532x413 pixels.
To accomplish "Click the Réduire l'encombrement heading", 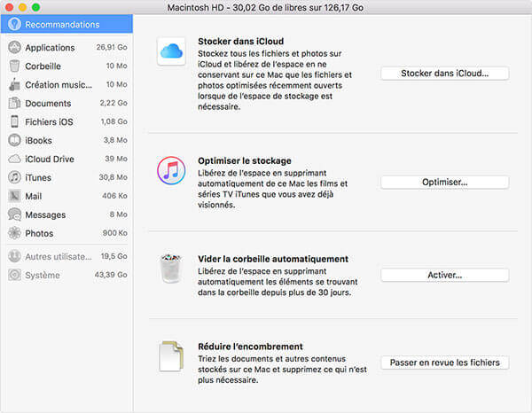I will [x=250, y=347].
